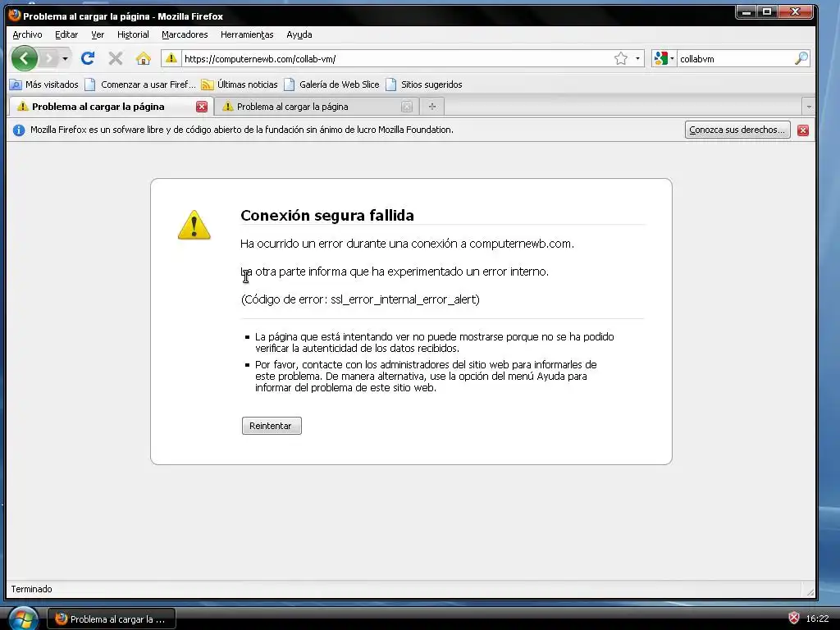Screen dimensions: 840x630
Task: Click the Conexión segura fallida heading
Action: [327, 216]
